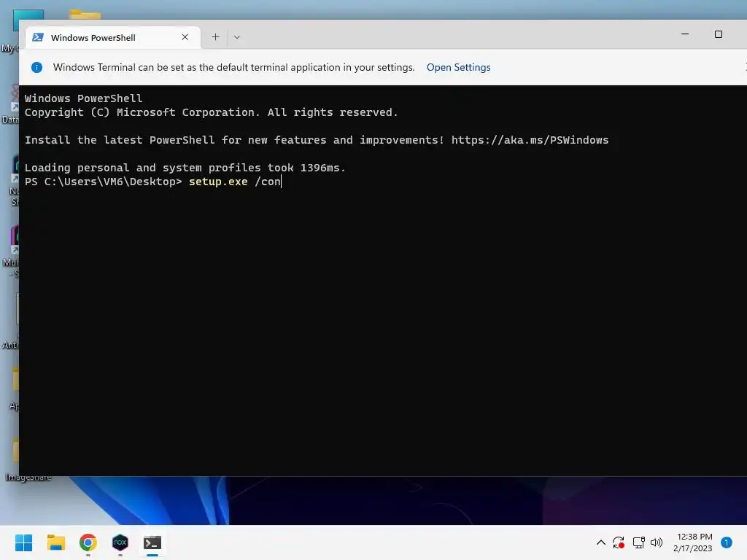Click the sync tray icon with red dot
This screenshot has height=560, width=747.
619,542
